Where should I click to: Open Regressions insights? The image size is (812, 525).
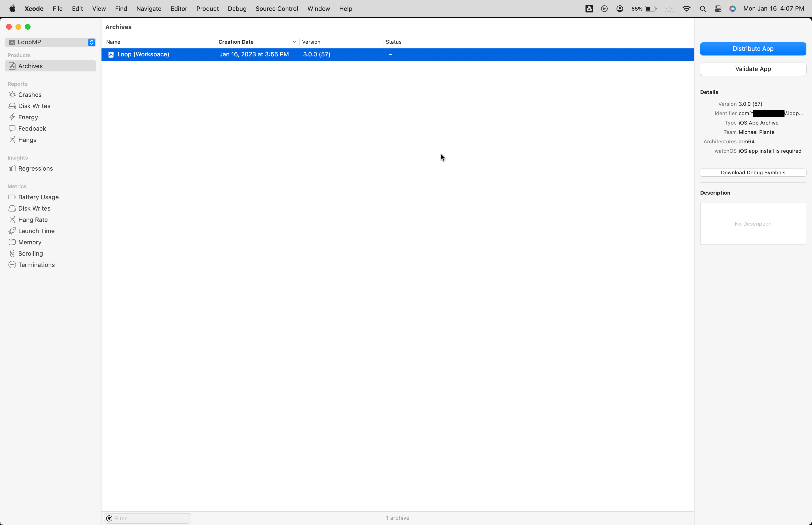click(x=51, y=168)
